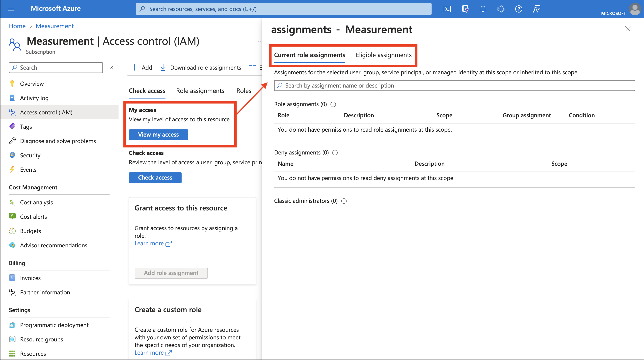
Task: Click the Cost analysis icon
Action: [12, 202]
